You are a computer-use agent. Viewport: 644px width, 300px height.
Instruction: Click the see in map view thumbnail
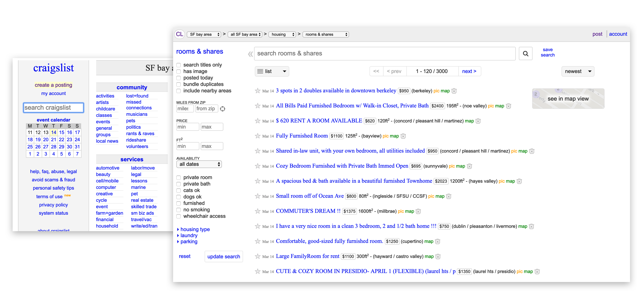click(x=568, y=99)
